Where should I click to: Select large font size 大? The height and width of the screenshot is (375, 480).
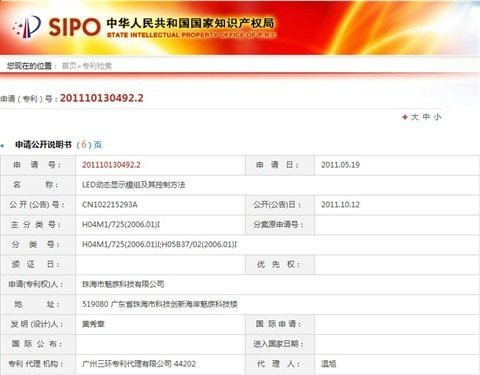tap(415, 117)
